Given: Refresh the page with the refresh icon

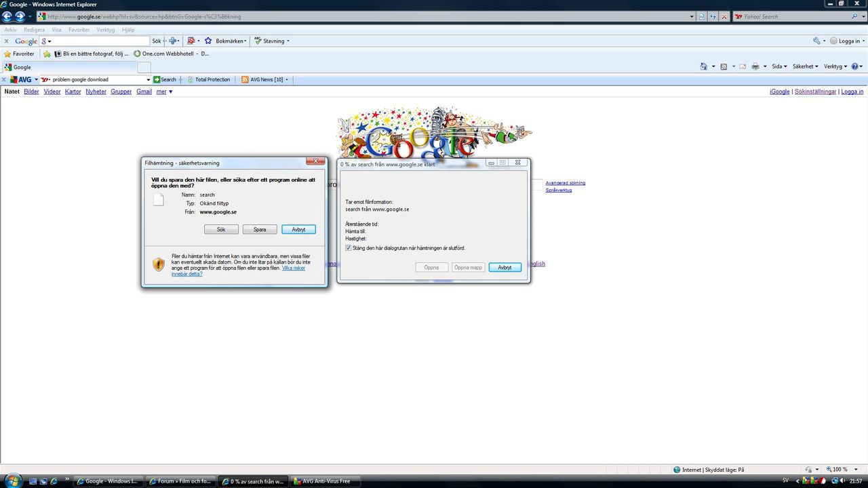Looking at the screenshot, I should (x=713, y=16).
